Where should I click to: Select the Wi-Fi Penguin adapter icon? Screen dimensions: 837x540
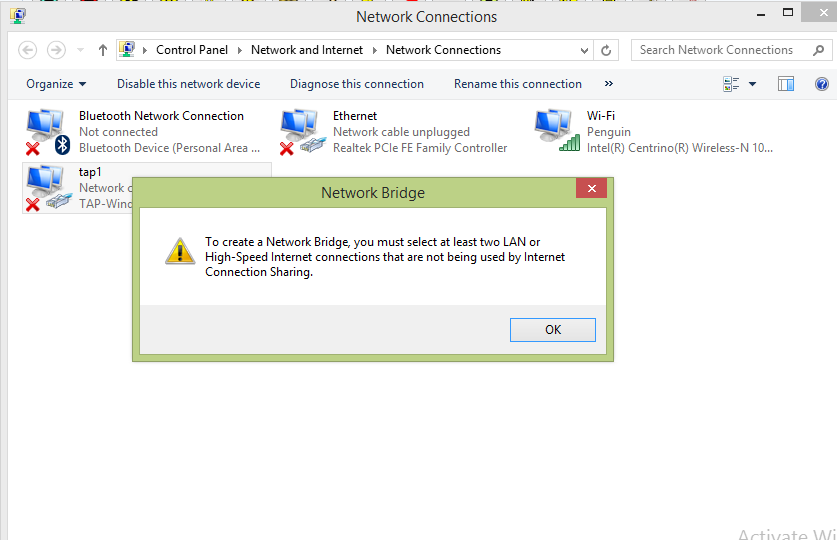point(556,131)
